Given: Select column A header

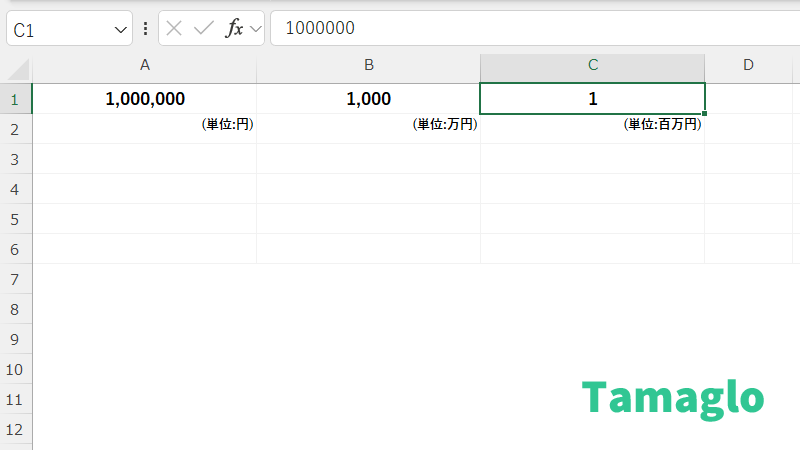Looking at the screenshot, I should coord(145,65).
